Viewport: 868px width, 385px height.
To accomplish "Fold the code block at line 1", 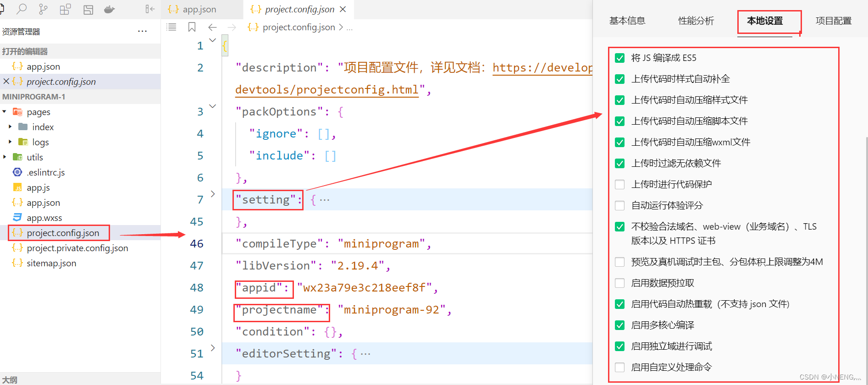I will 213,40.
